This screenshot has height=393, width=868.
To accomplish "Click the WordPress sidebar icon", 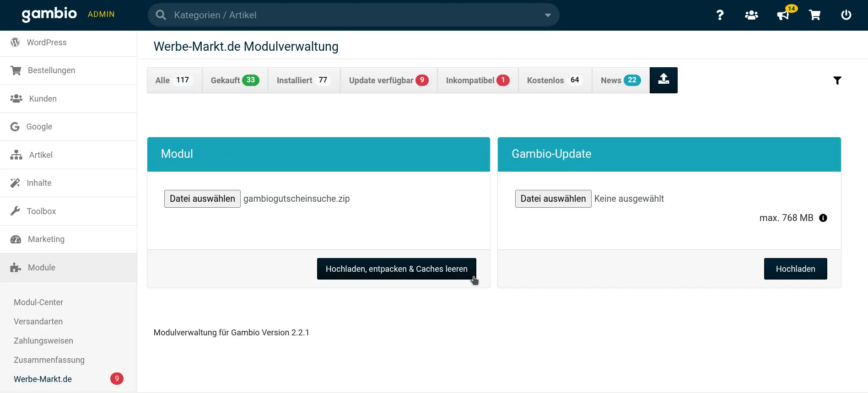I will 15,42.
